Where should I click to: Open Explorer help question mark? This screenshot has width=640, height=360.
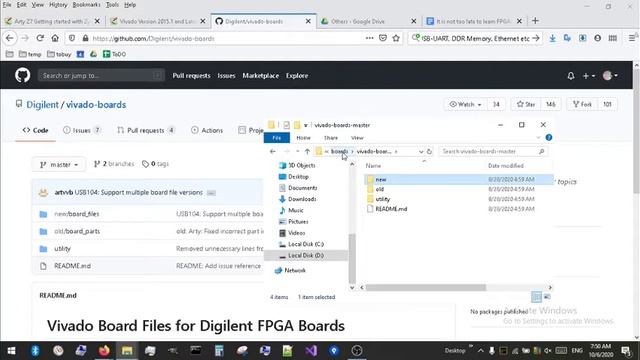pos(549,138)
